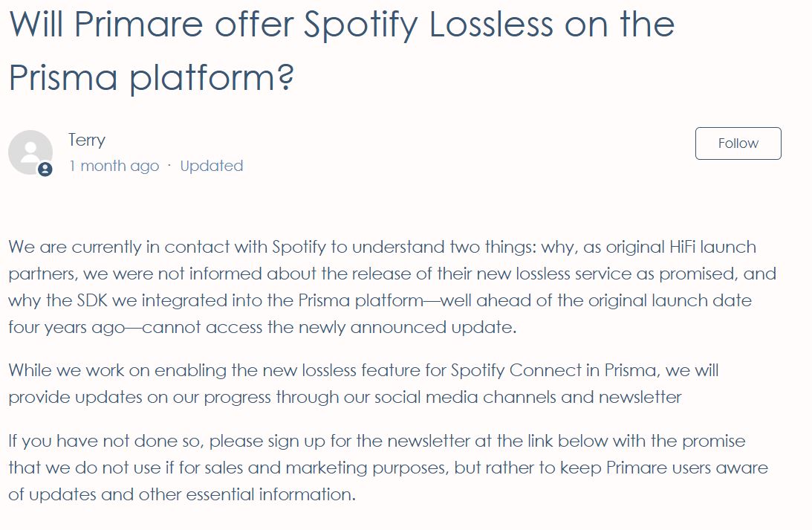Click the "Updated" label beside timestamp
This screenshot has width=812, height=530.
[x=212, y=166]
